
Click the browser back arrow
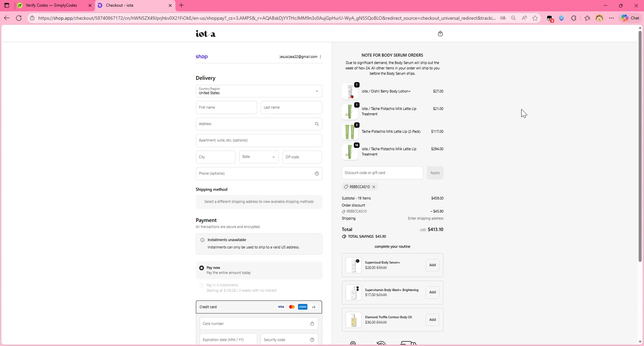coord(6,18)
